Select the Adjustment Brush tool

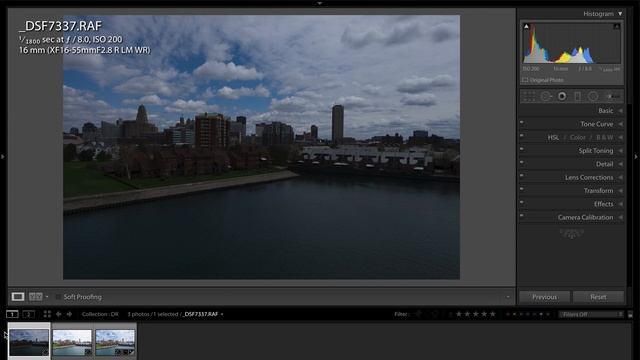coord(613,96)
